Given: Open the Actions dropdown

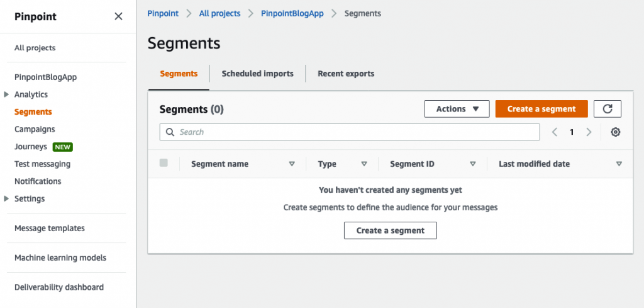Looking at the screenshot, I should coord(457,109).
